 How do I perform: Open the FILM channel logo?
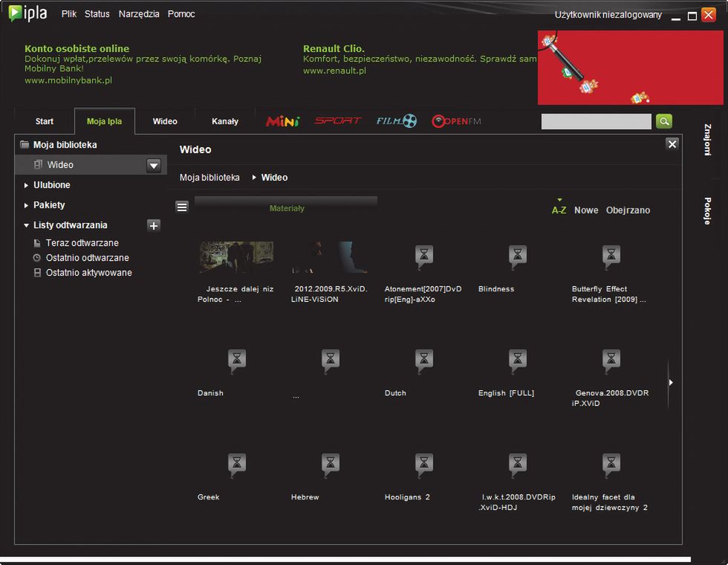point(397,120)
